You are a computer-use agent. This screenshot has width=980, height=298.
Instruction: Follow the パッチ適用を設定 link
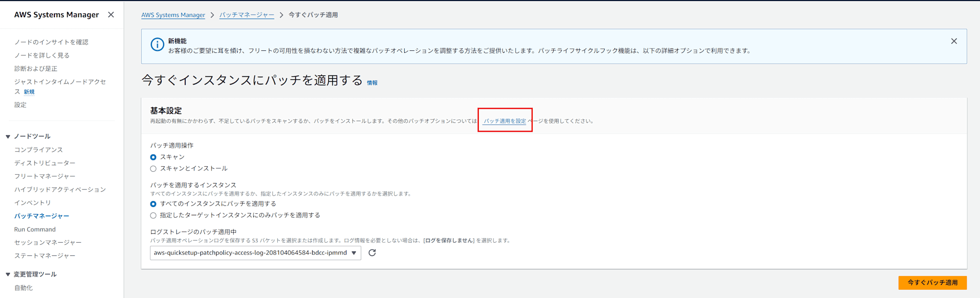[505, 121]
